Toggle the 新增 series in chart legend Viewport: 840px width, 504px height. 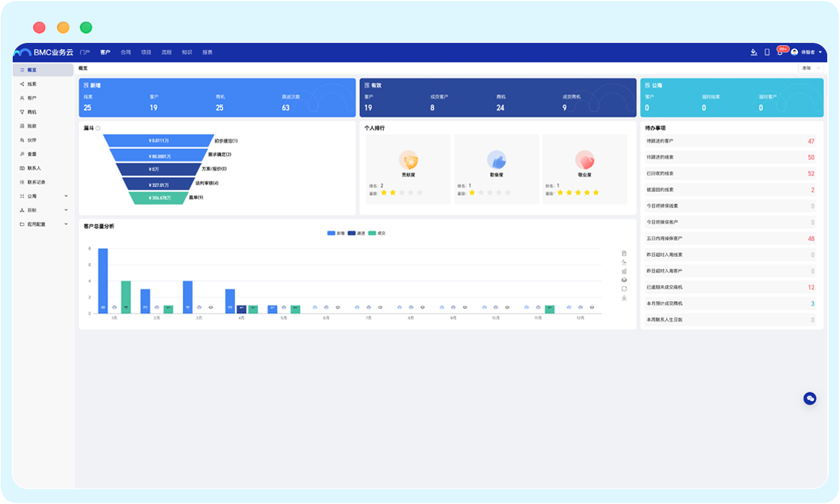tap(336, 233)
